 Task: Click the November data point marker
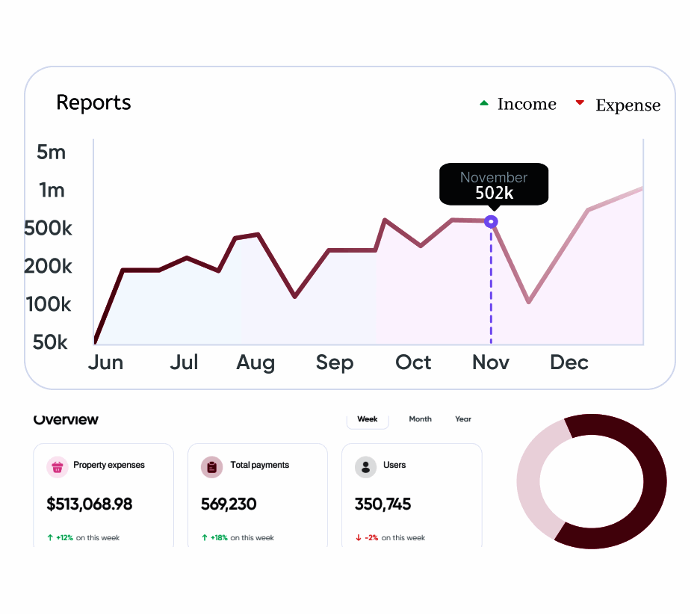[x=491, y=222]
